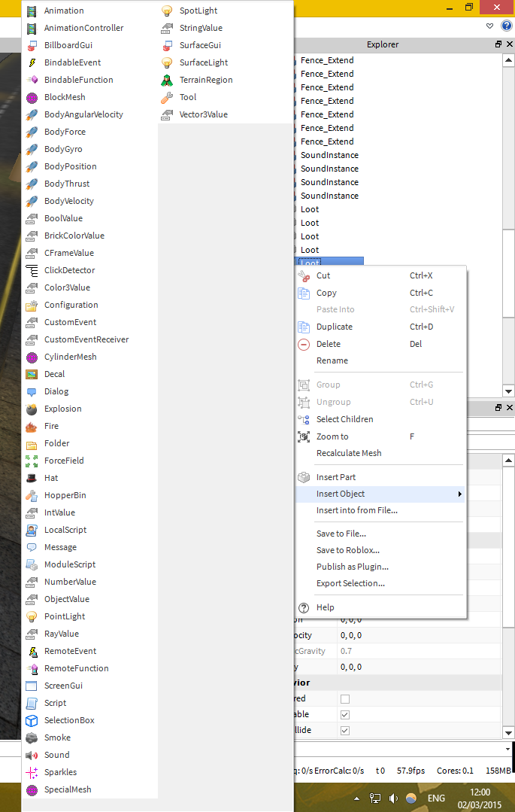Click the PointLight bulb icon
The image size is (515, 812).
(x=32, y=616)
